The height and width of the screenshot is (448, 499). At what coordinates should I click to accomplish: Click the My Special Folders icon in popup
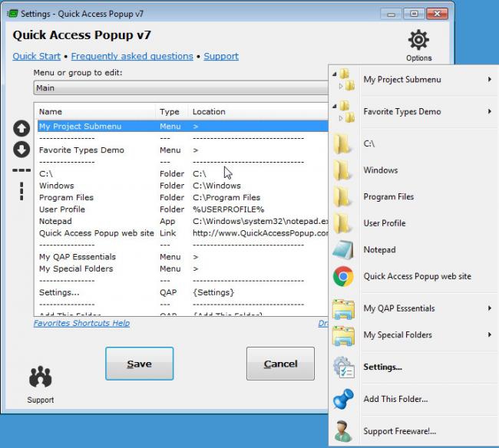(343, 335)
